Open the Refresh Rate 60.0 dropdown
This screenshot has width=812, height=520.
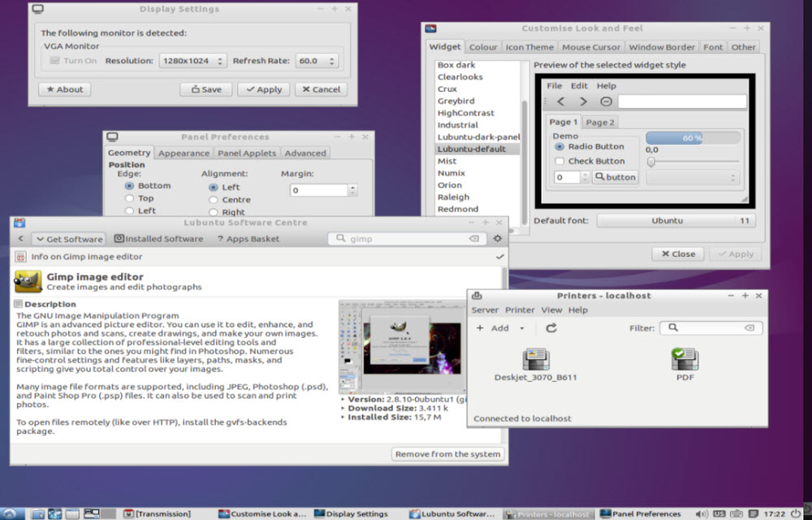pos(317,61)
